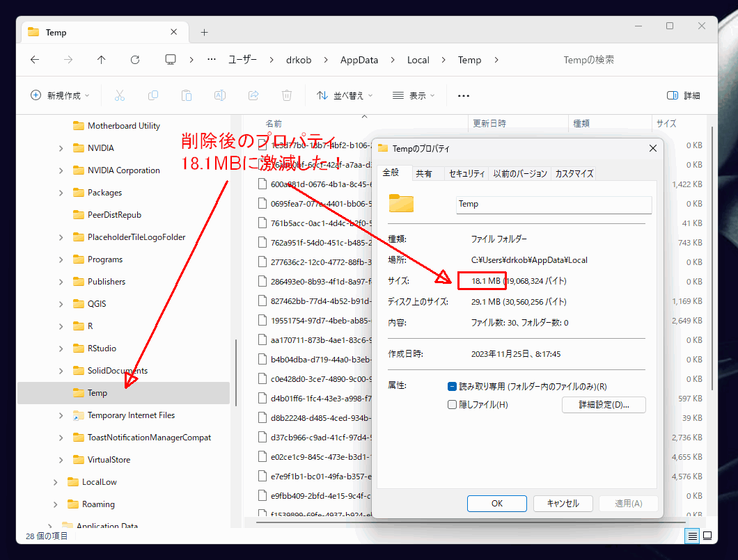Click the PC monitor icon in address bar
The width and height of the screenshot is (738, 560).
[x=171, y=60]
